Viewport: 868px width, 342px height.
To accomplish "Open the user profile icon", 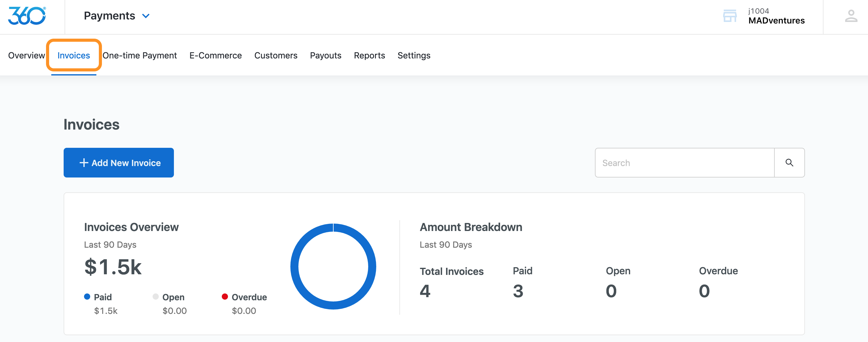I will pyautogui.click(x=851, y=16).
